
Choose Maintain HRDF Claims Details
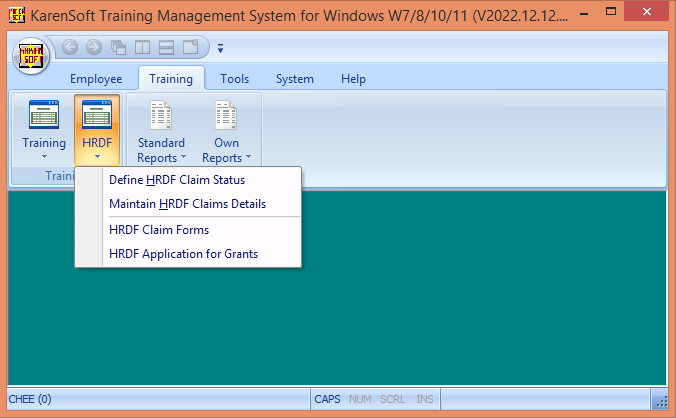click(x=188, y=204)
